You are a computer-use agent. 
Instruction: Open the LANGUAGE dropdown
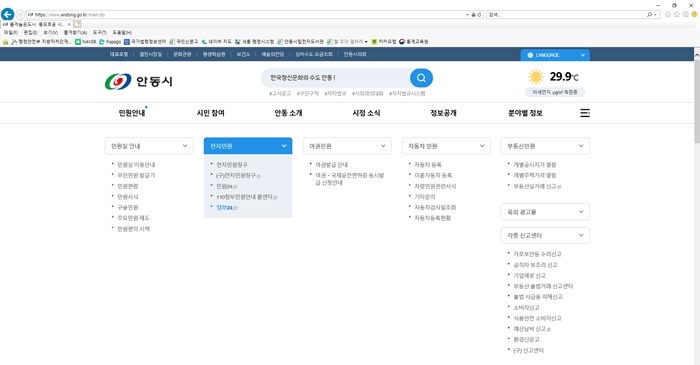(x=555, y=55)
